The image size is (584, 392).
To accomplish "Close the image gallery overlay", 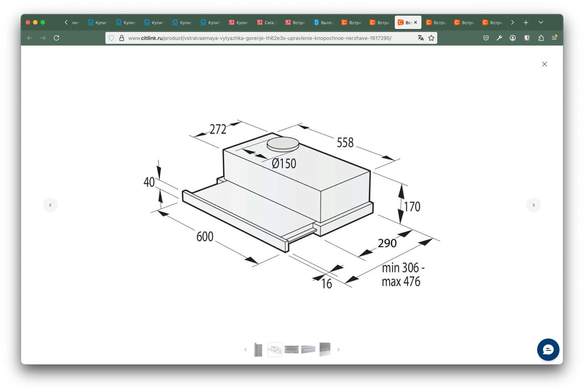I will pyautogui.click(x=544, y=64).
